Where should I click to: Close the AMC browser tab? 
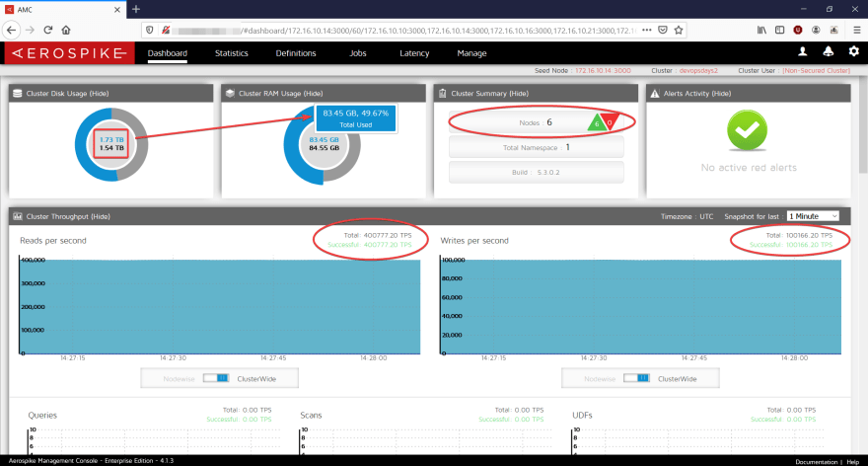click(x=116, y=10)
